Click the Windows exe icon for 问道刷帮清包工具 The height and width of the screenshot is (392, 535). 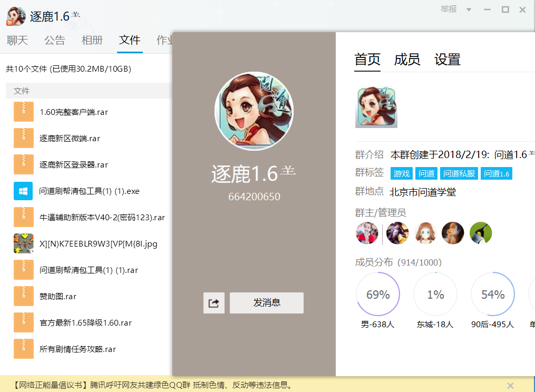(24, 191)
